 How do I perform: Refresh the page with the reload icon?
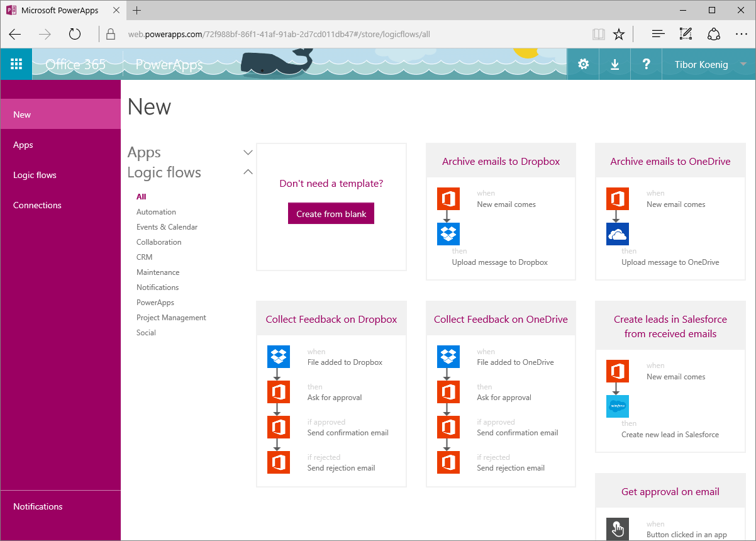click(x=75, y=34)
